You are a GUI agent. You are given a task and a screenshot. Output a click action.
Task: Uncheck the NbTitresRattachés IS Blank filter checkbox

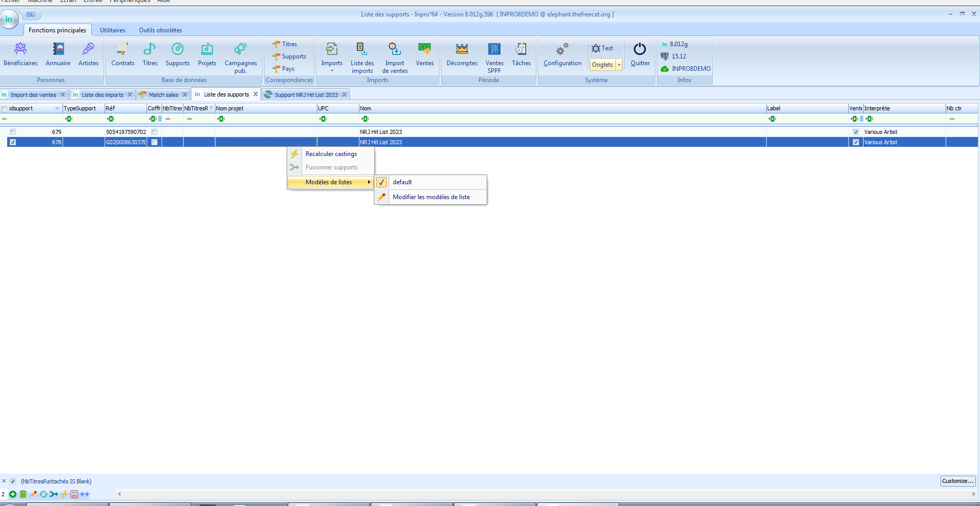(x=13, y=481)
